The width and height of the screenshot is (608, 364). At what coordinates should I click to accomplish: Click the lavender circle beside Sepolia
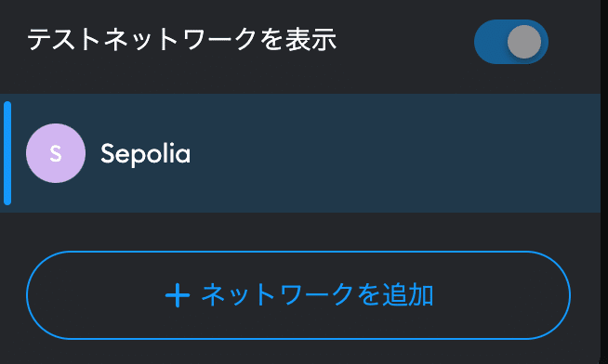pos(56,153)
